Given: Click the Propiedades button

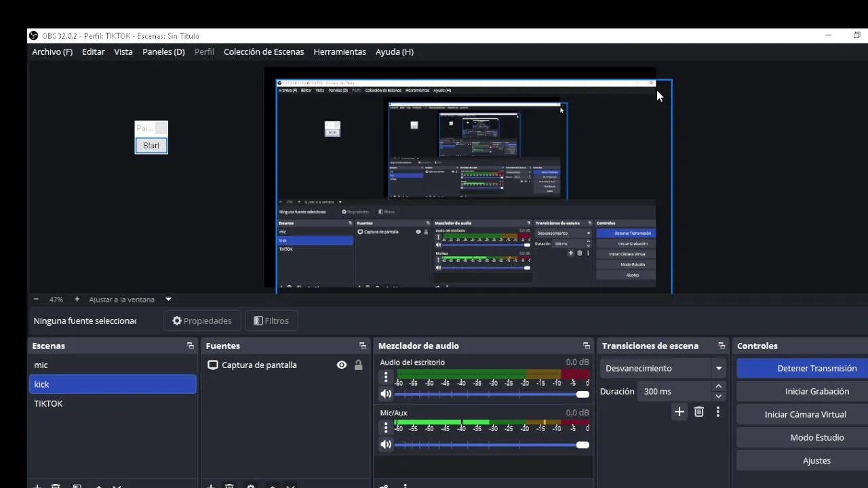Looking at the screenshot, I should click(202, 321).
